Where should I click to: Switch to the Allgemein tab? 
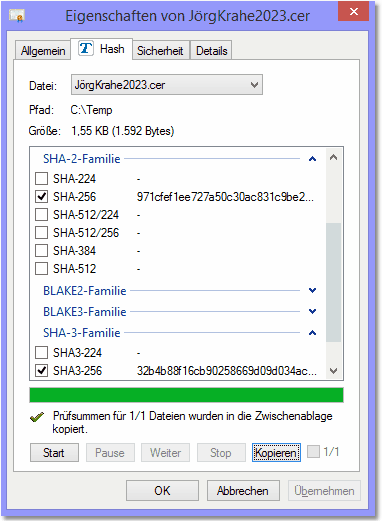[x=43, y=51]
